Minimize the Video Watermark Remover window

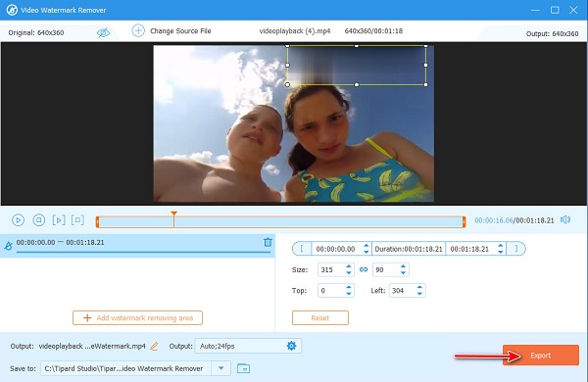coord(535,10)
